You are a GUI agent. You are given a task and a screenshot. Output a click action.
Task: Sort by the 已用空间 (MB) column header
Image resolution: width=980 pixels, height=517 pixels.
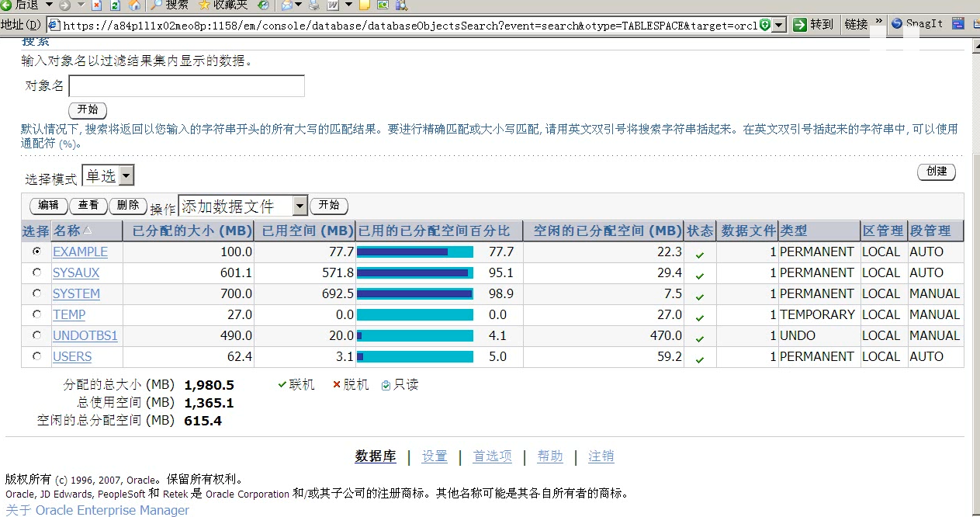[308, 231]
